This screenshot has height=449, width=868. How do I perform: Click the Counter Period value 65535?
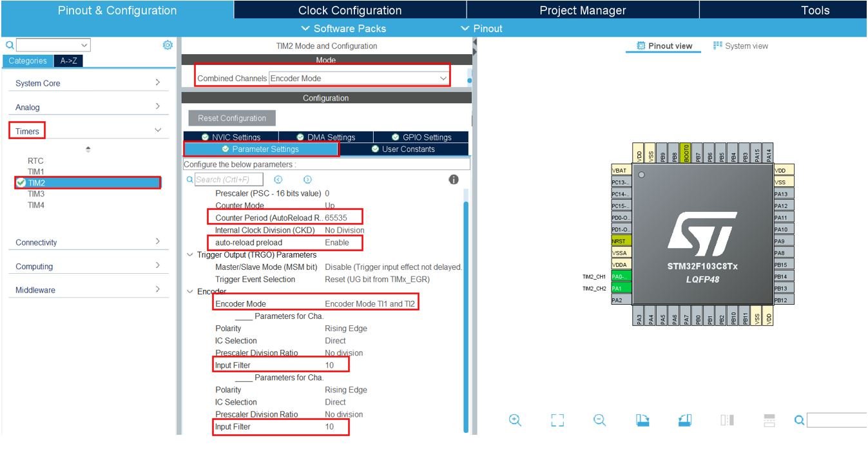(x=336, y=218)
